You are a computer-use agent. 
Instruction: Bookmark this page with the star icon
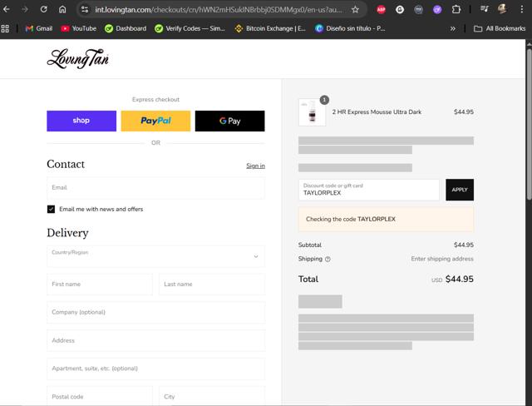tap(355, 9)
